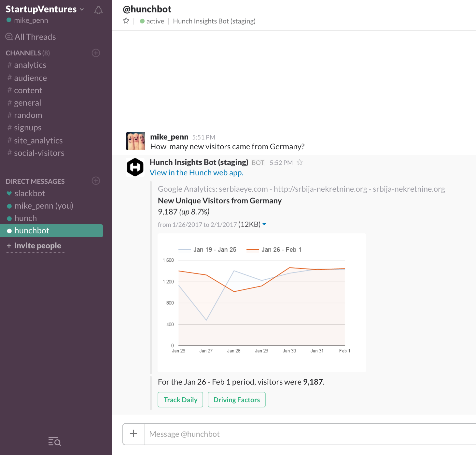The height and width of the screenshot is (455, 476).
Task: Click the Hunch Insights Bot avatar
Action: (135, 167)
